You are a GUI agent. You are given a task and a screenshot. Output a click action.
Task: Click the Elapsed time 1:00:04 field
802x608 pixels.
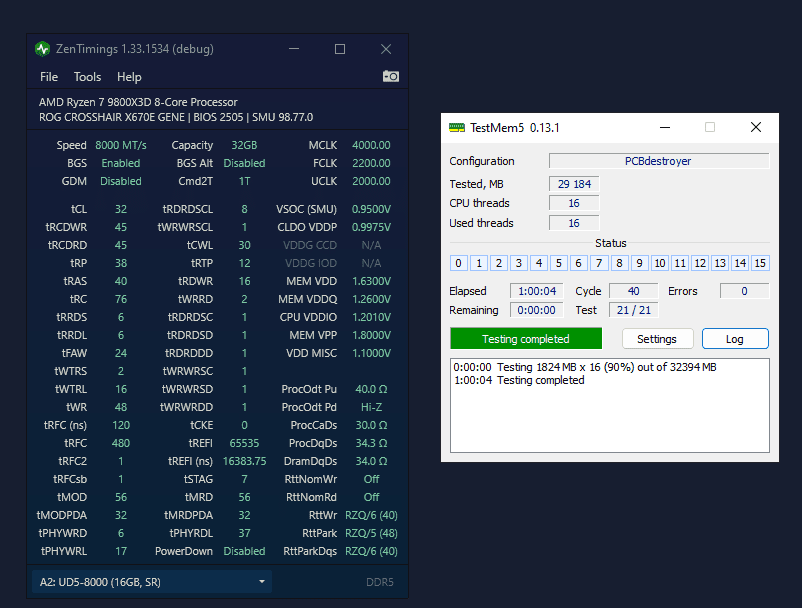coord(537,291)
